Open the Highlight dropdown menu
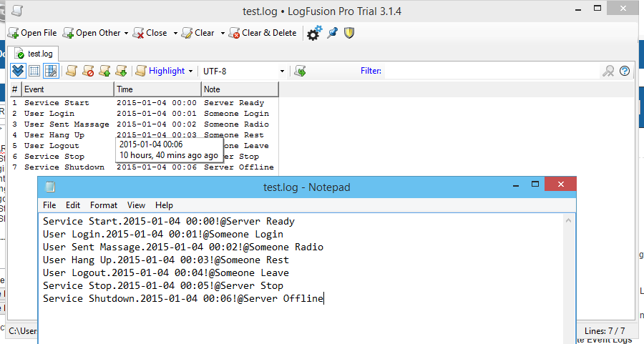The width and height of the screenshot is (644, 344). coord(165,71)
